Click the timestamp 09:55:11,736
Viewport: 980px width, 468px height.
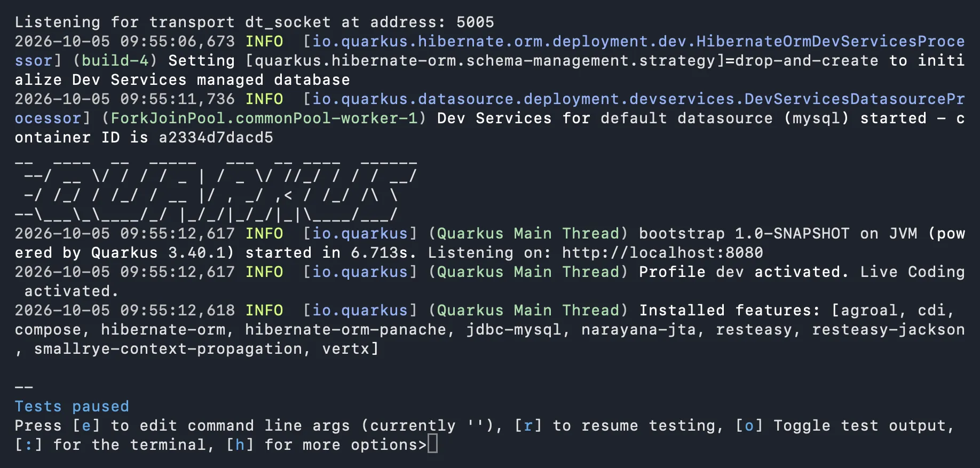click(178, 99)
